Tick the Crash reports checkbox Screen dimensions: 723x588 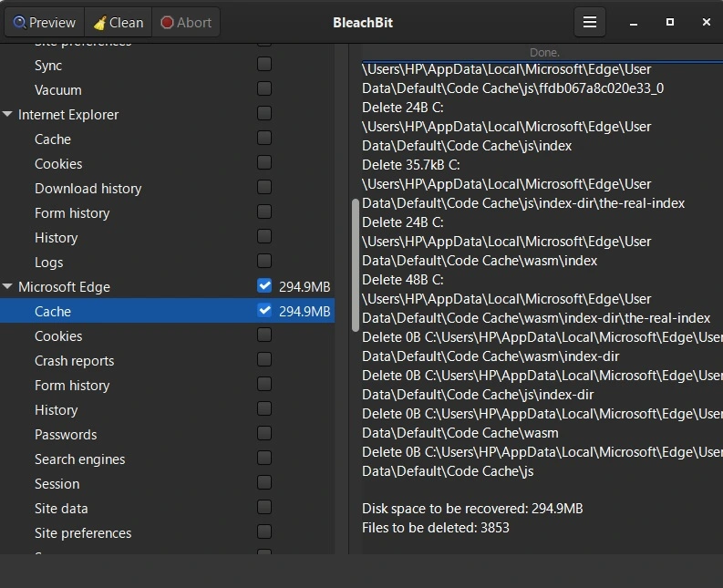click(x=264, y=359)
